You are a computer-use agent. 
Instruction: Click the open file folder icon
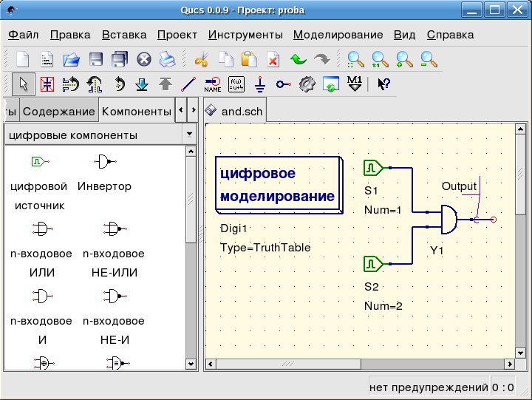click(71, 59)
